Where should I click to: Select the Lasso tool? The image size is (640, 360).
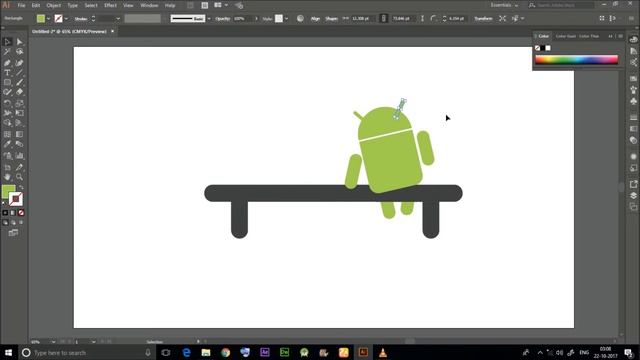pos(20,52)
